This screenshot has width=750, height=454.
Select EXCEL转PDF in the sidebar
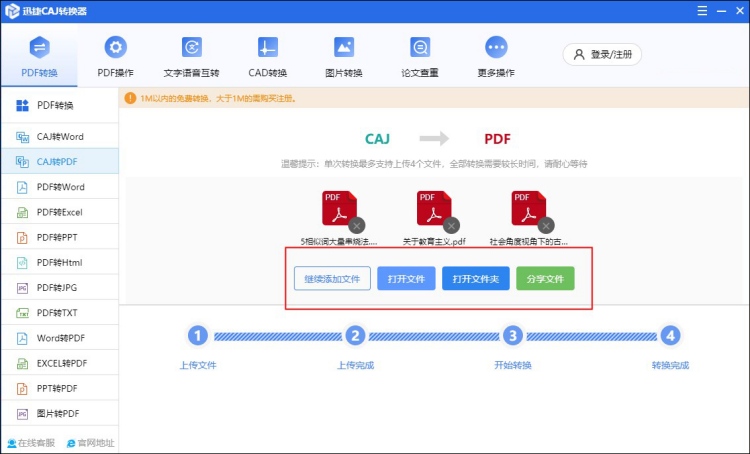point(60,363)
